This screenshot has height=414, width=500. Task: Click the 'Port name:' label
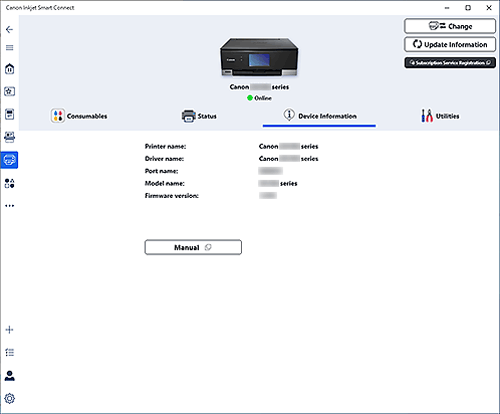click(x=161, y=171)
